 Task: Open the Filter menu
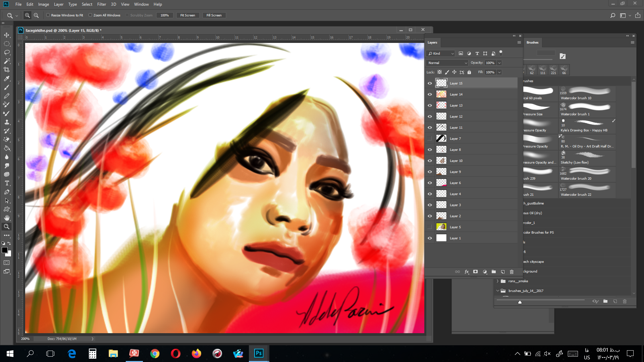coord(102,4)
